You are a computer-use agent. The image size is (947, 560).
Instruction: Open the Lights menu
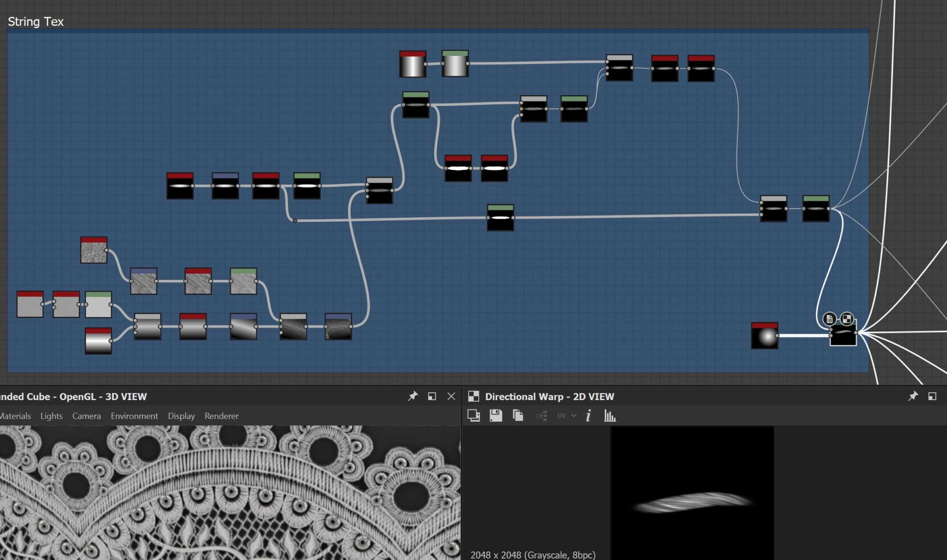click(51, 416)
